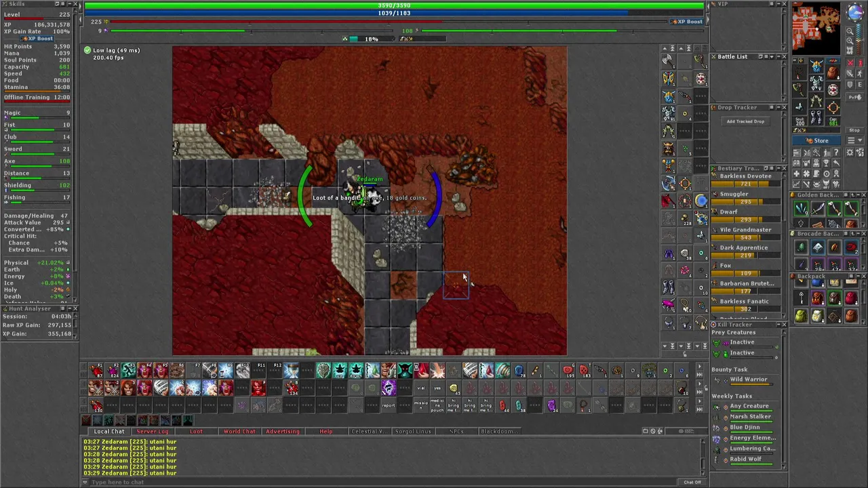Click the Stop button
Viewport: 868px width, 488px height.
pos(855,130)
